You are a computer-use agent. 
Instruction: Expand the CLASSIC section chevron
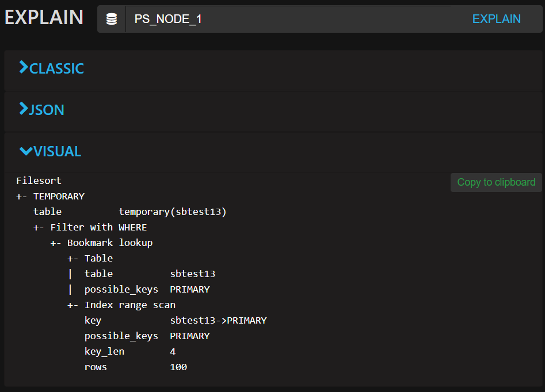pos(24,68)
